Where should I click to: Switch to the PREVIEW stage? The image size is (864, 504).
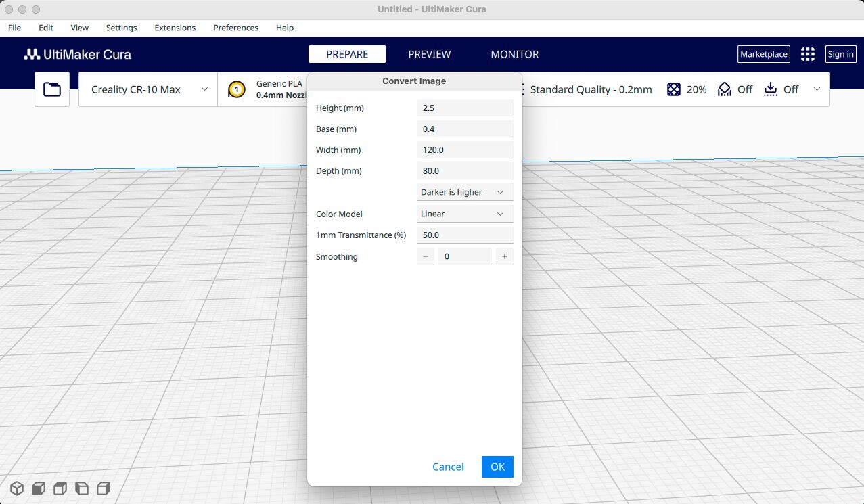[x=430, y=54]
